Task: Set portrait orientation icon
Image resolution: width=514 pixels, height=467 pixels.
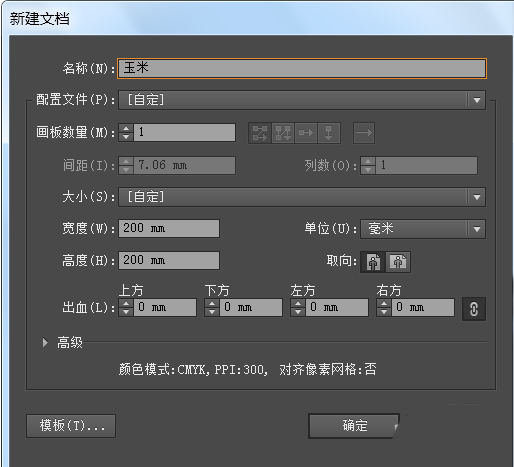Action: coord(373,262)
